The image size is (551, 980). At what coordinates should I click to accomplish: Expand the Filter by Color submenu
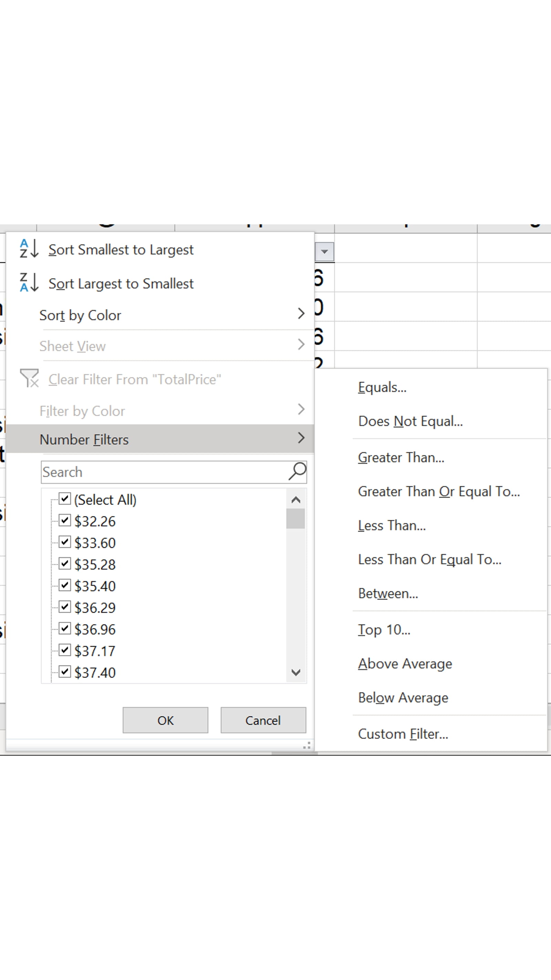point(301,410)
